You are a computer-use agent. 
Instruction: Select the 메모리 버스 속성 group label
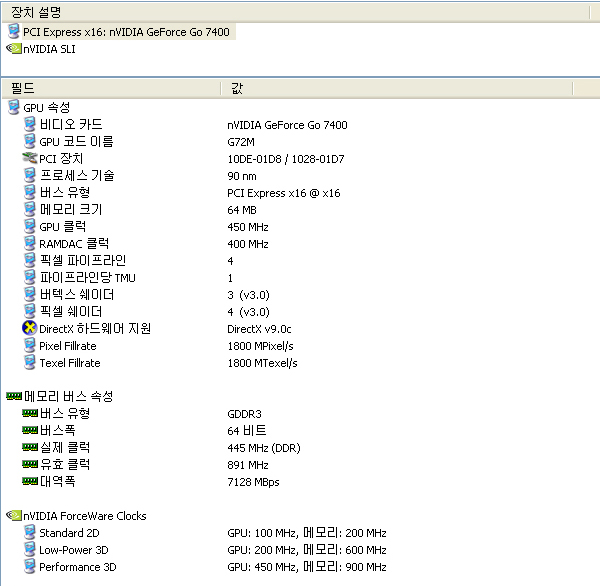tap(68, 396)
